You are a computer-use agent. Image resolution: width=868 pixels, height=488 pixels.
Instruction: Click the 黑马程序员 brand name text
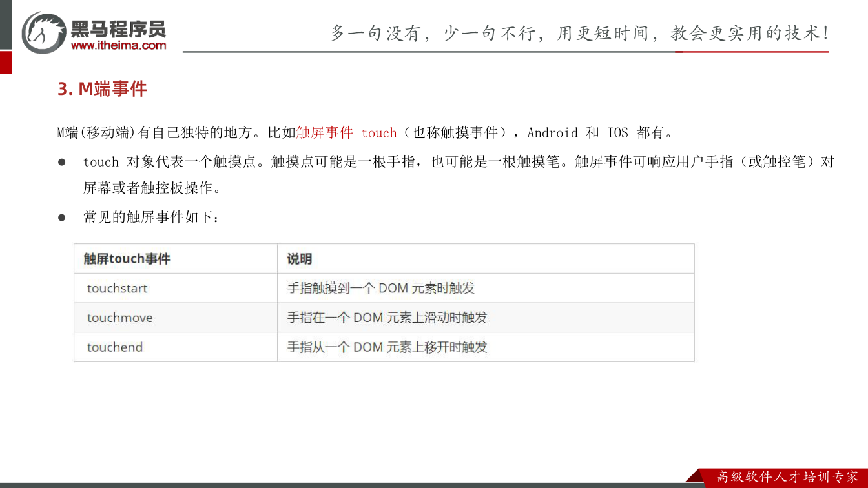pos(118,28)
